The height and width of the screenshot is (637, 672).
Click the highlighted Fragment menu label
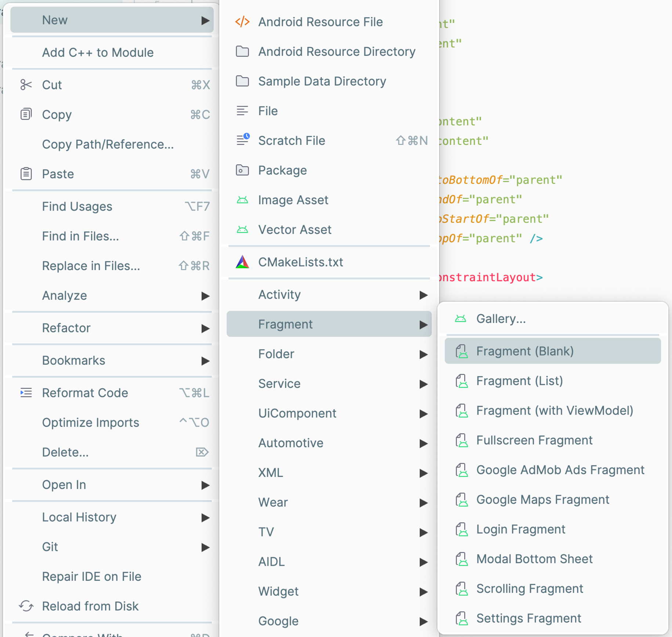point(285,324)
